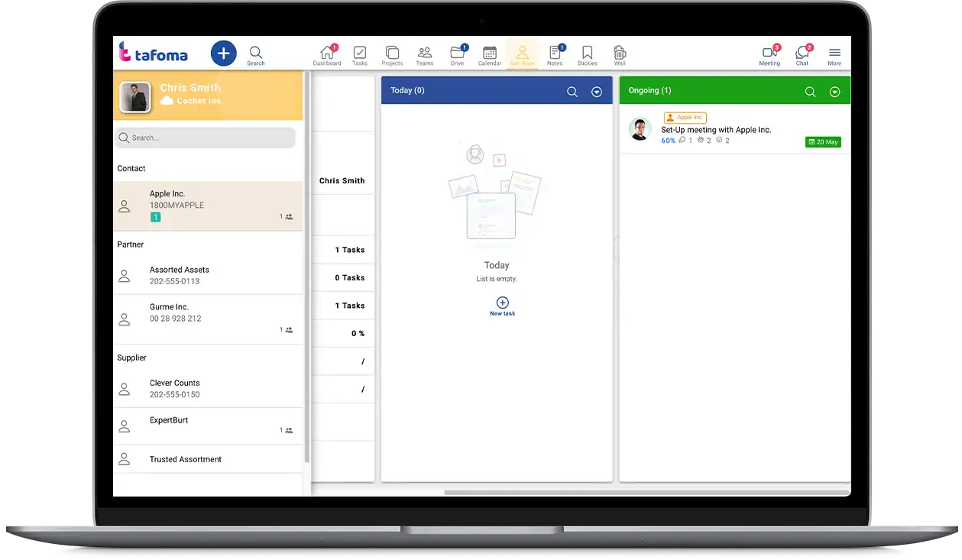Viewport: 962px width, 560px height.
Task: Select the Trusted Assortment supplier
Action: click(208, 459)
